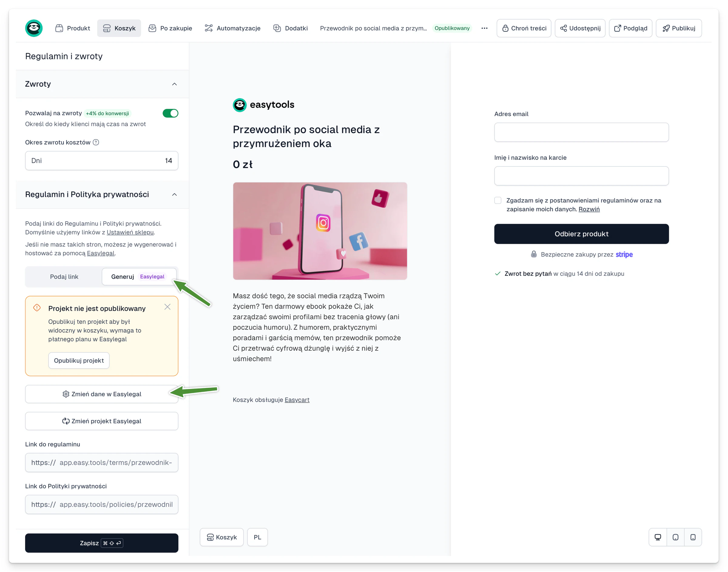Image resolution: width=728 pixels, height=572 pixels.
Task: Select the Podaj link option
Action: [x=64, y=277]
